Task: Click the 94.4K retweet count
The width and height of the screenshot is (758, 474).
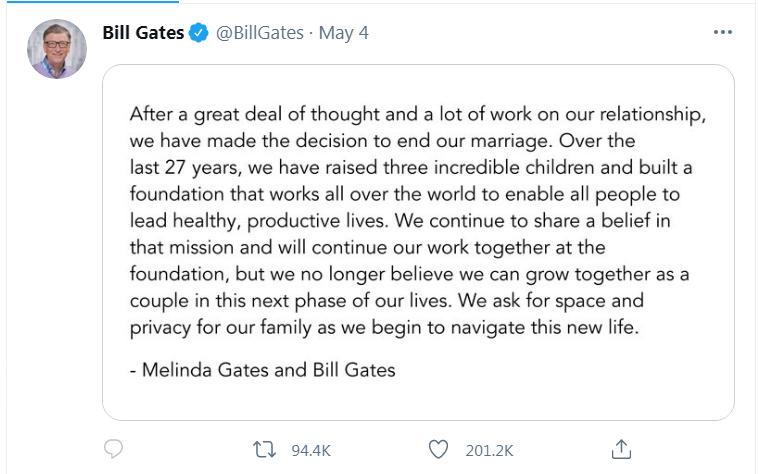Action: click(x=310, y=451)
